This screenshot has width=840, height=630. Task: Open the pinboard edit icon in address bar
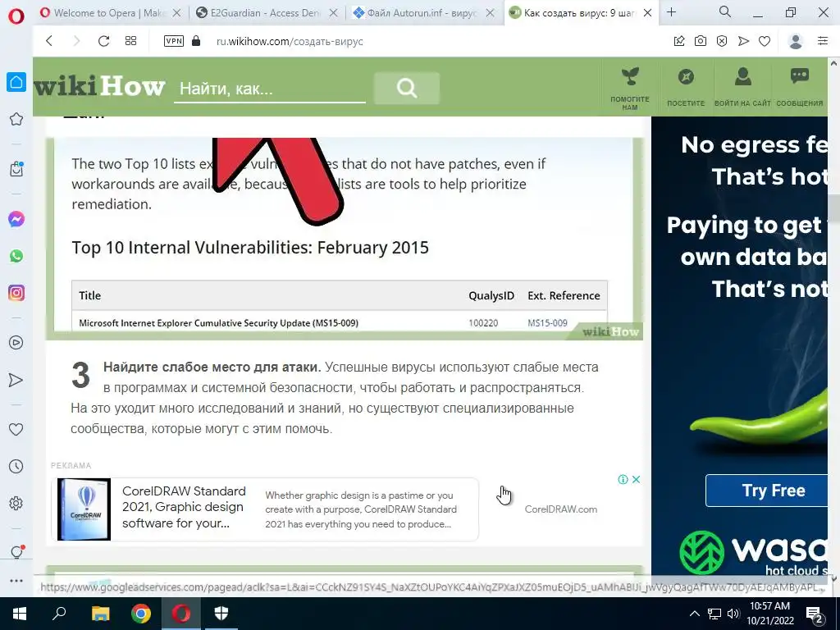click(679, 41)
